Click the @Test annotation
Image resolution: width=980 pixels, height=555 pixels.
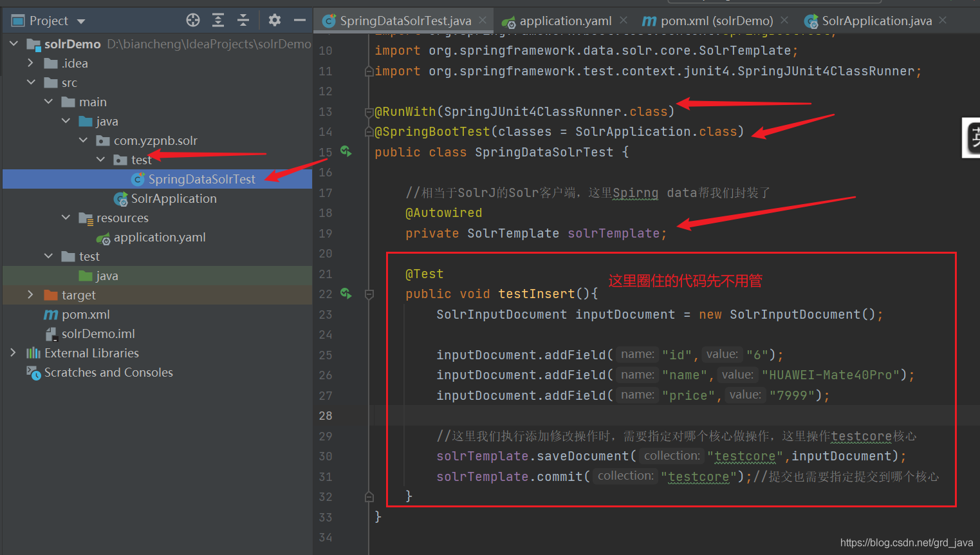click(x=424, y=274)
